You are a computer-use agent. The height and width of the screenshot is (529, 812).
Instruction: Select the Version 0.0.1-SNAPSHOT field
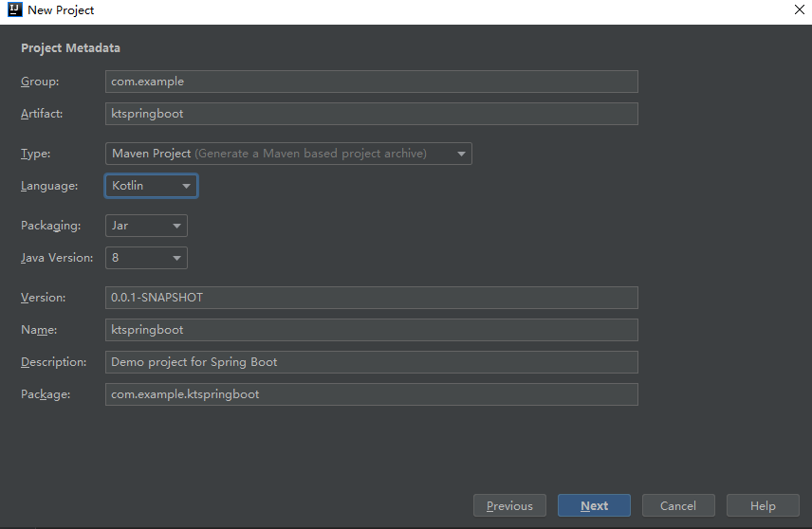click(x=371, y=298)
